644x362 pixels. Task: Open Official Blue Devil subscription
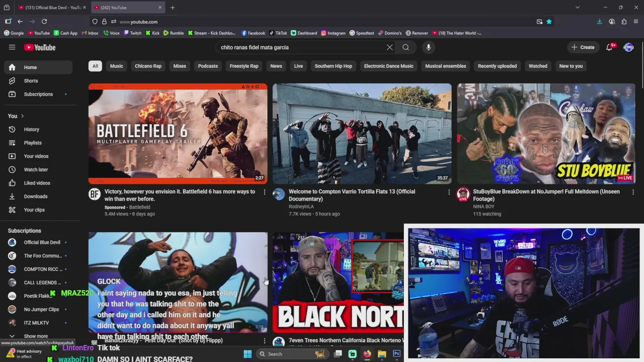(x=38, y=242)
